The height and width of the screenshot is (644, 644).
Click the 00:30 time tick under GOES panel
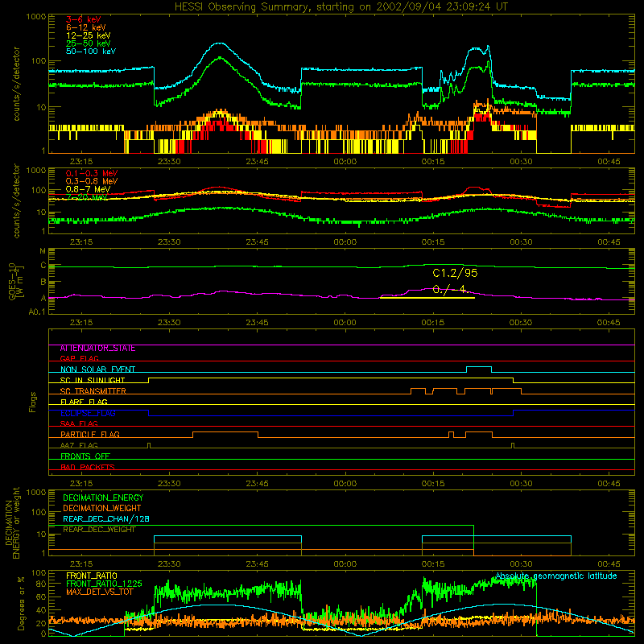tap(521, 323)
